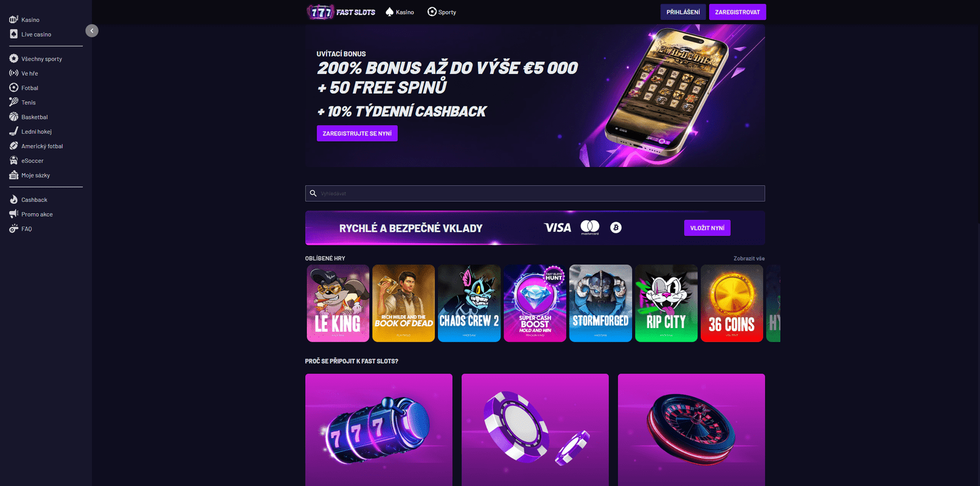
Task: Open the Zobrazit vše link
Action: (x=749, y=258)
